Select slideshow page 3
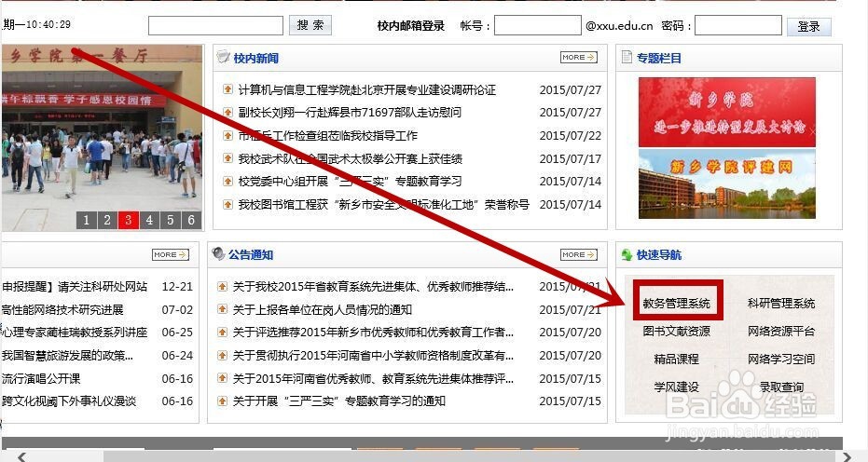This screenshot has width=868, height=462. 129,220
